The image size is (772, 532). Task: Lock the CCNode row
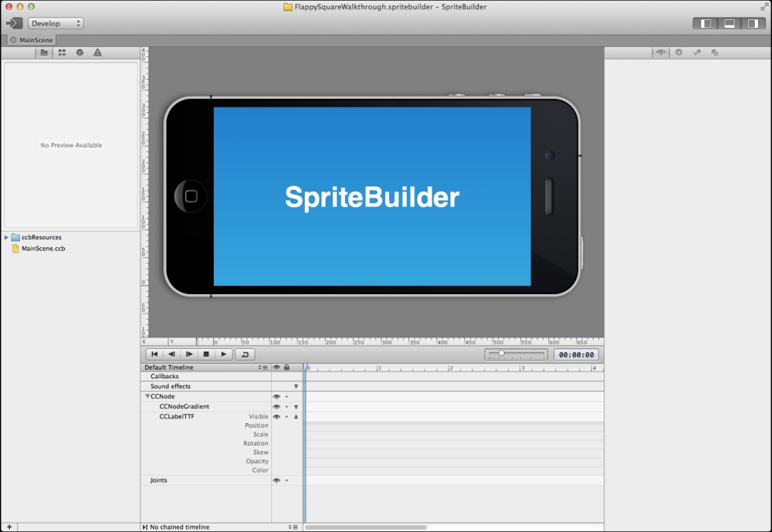286,397
